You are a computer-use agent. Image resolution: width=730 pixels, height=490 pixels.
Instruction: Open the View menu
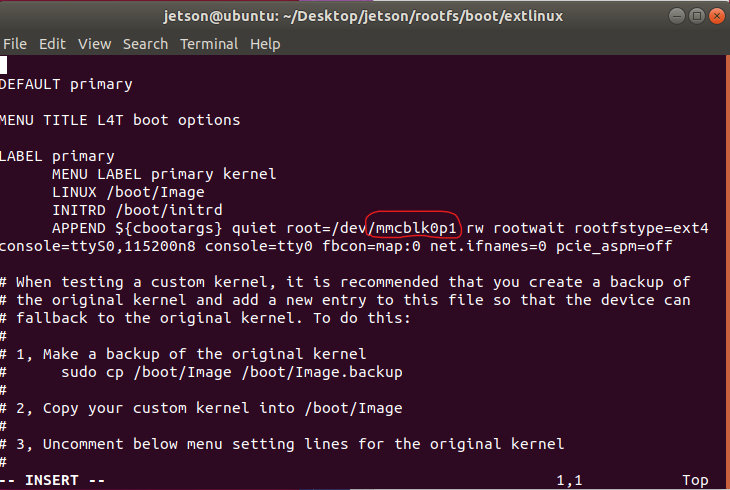[94, 44]
